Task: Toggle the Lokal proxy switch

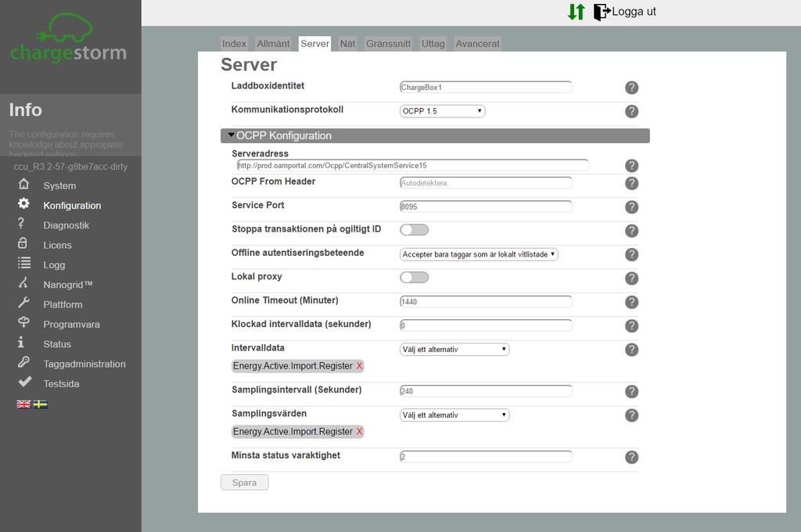Action: click(x=415, y=278)
